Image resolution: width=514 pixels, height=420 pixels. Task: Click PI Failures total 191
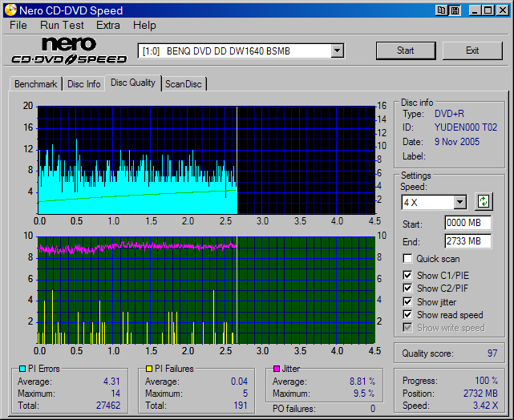tap(241, 406)
